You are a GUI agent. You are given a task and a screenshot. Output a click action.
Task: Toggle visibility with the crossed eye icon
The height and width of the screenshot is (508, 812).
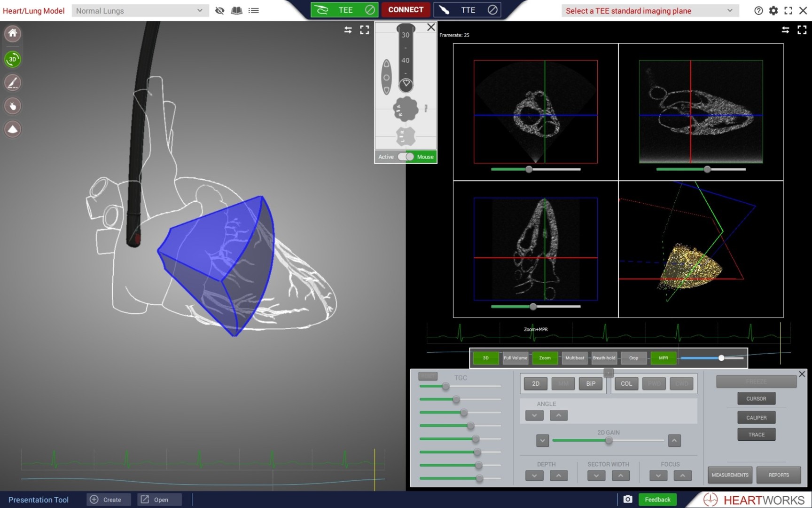219,10
